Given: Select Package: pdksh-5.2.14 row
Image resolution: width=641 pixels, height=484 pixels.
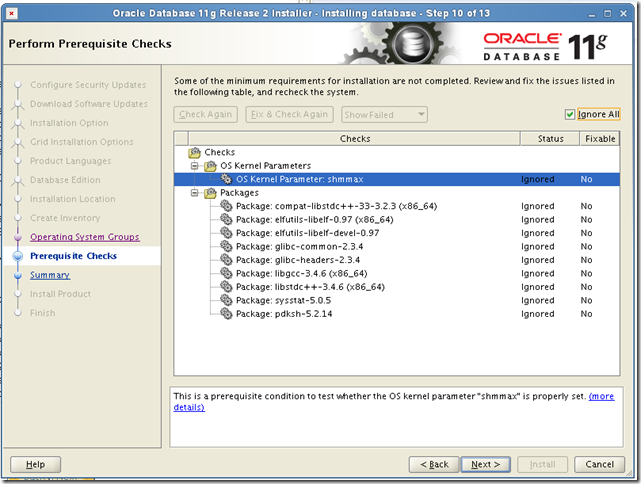Looking at the screenshot, I should (397, 314).
